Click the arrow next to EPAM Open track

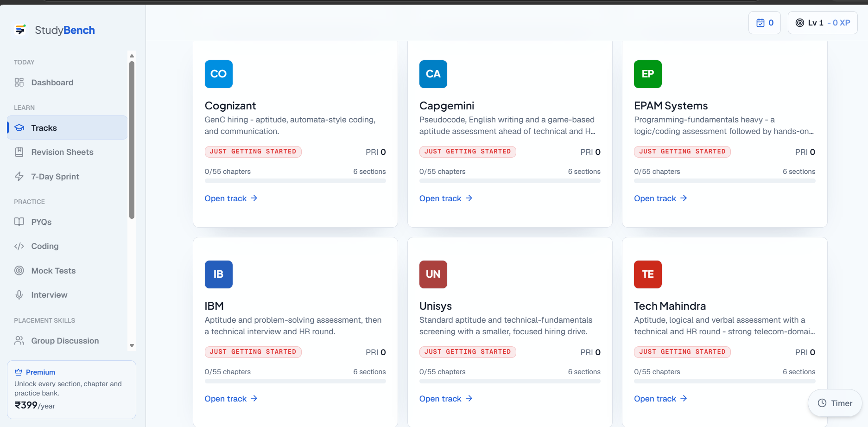pyautogui.click(x=684, y=198)
